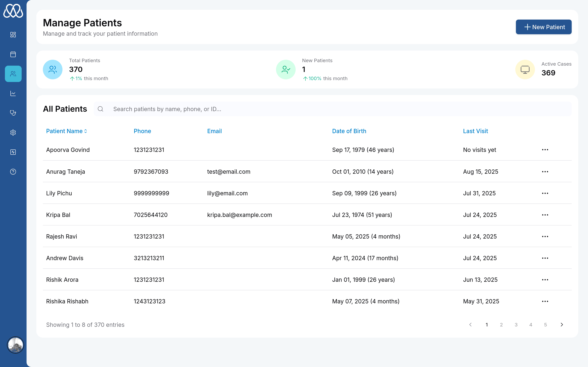Open Anurag Taneja patient row
The width and height of the screenshot is (588, 367).
pos(66,172)
